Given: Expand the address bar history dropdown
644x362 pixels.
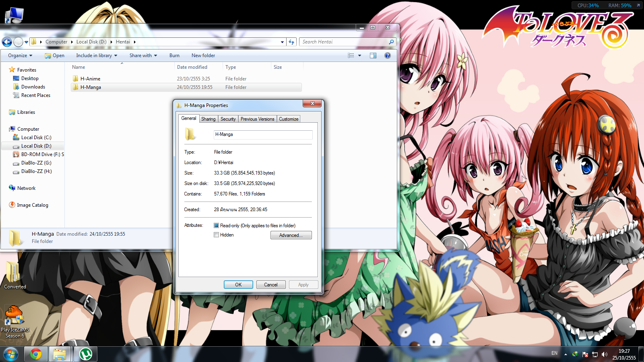Looking at the screenshot, I should tap(283, 42).
